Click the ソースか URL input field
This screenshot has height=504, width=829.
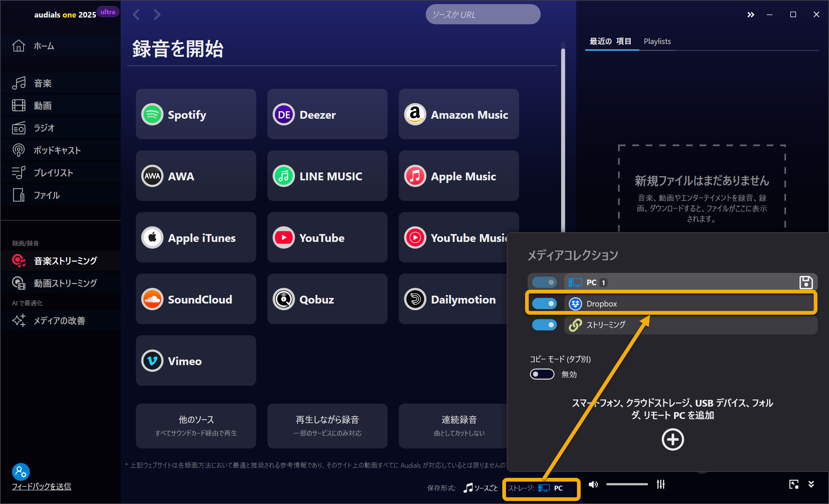pos(483,15)
